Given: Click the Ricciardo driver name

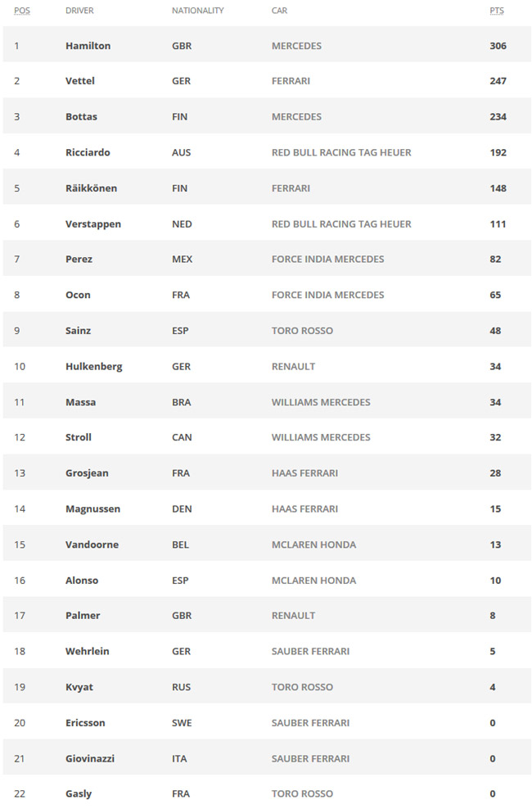Looking at the screenshot, I should (88, 152).
